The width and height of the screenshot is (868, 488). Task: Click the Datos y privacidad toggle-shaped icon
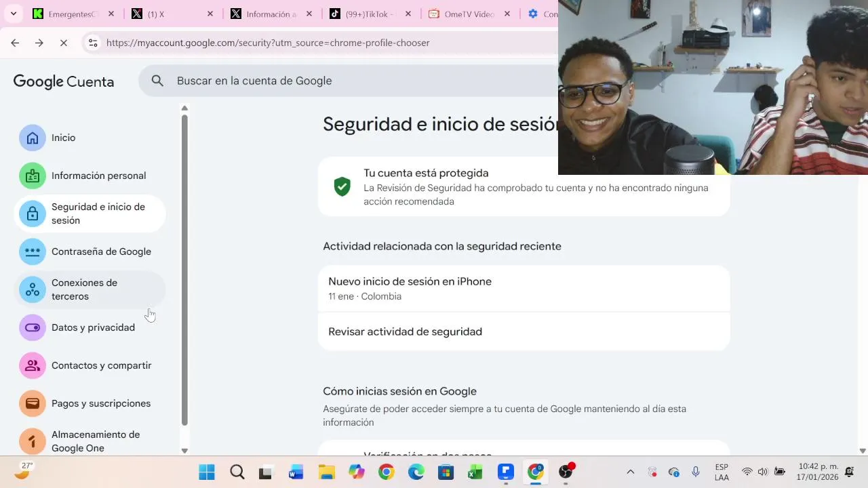point(33,327)
